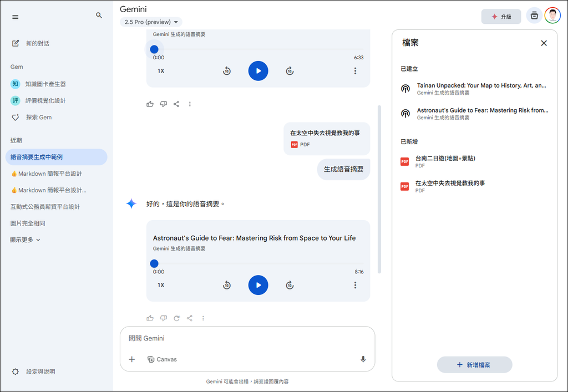
Task: Open attached 在太空中失去視覺教我的事 PDF in chat
Action: pos(327,139)
